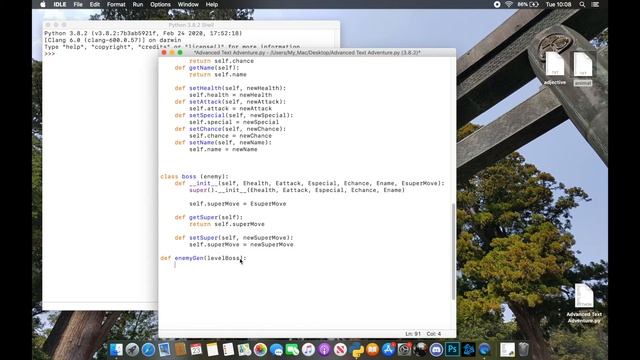
Task: Click 'self.superMove = EsuperMove' line
Action: (x=238, y=204)
